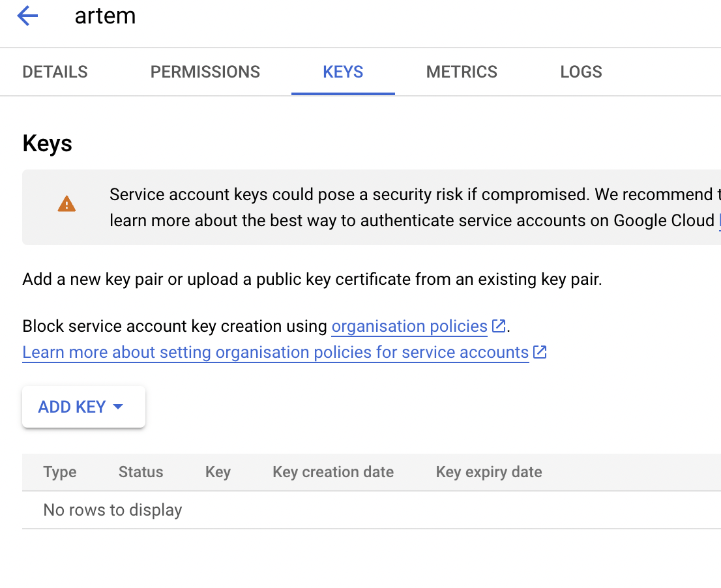Click the Type column header
Viewport: 721px width, 588px height.
pos(60,472)
